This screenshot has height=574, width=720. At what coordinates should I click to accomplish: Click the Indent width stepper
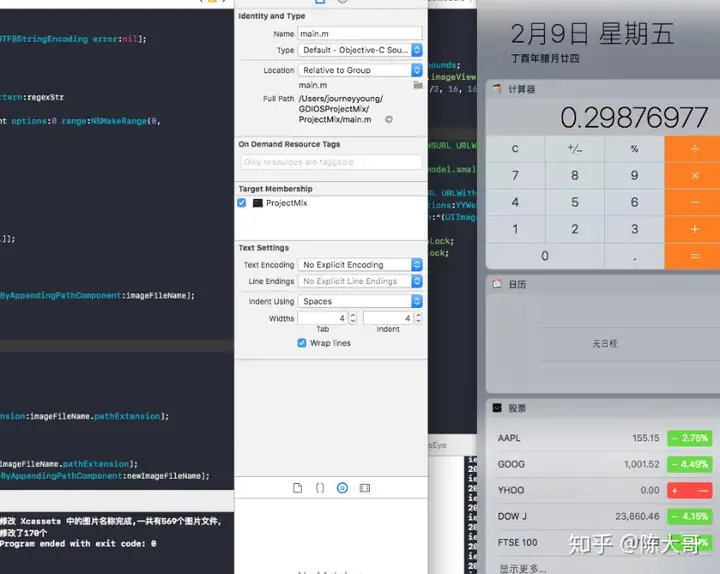coord(418,318)
